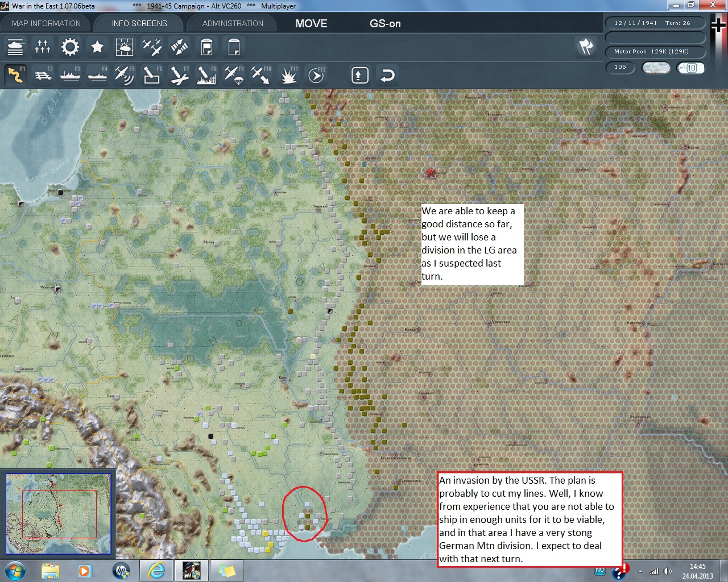
Task: Open the production gear icon
Action: (x=70, y=47)
